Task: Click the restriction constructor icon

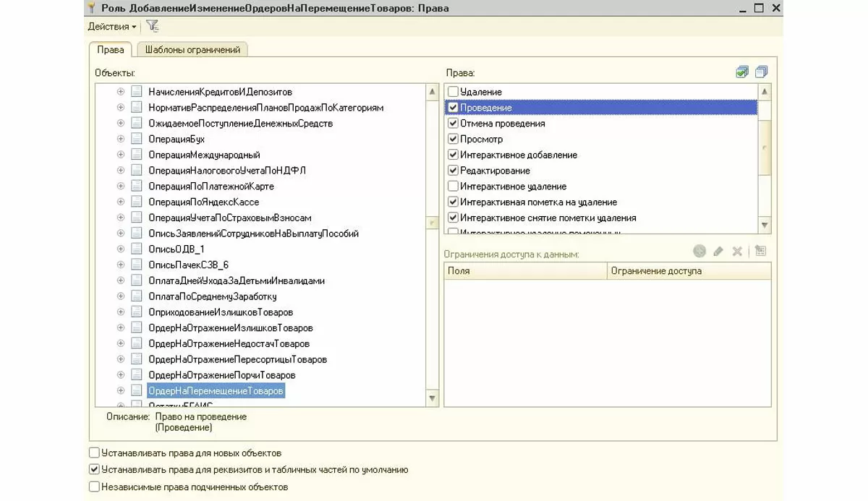Action: click(x=759, y=252)
